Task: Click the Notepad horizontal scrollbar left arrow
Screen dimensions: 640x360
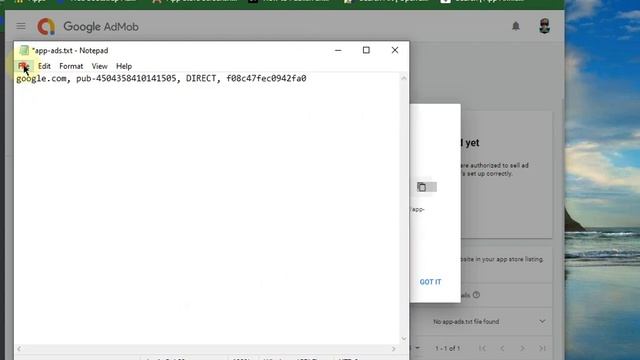Action: point(19,349)
